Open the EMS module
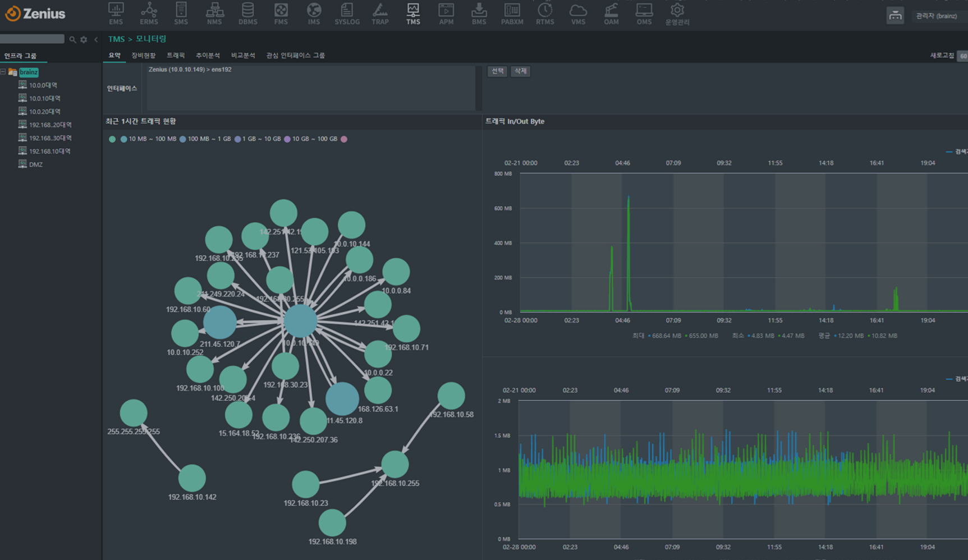This screenshot has height=560, width=968. pyautogui.click(x=116, y=13)
